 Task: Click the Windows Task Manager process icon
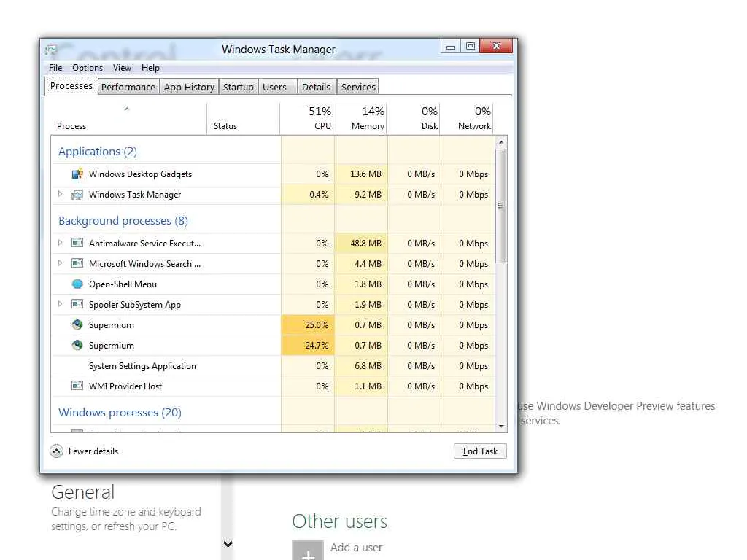(x=77, y=195)
